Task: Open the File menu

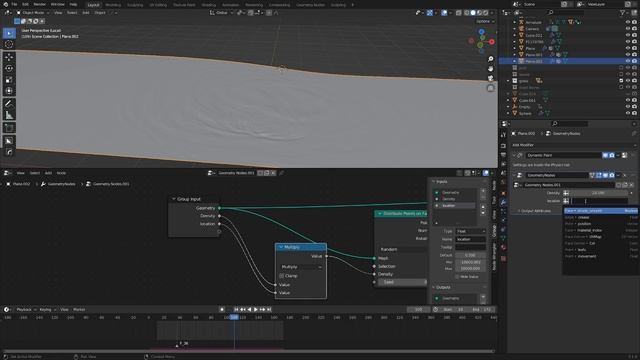Action: [x=14, y=4]
